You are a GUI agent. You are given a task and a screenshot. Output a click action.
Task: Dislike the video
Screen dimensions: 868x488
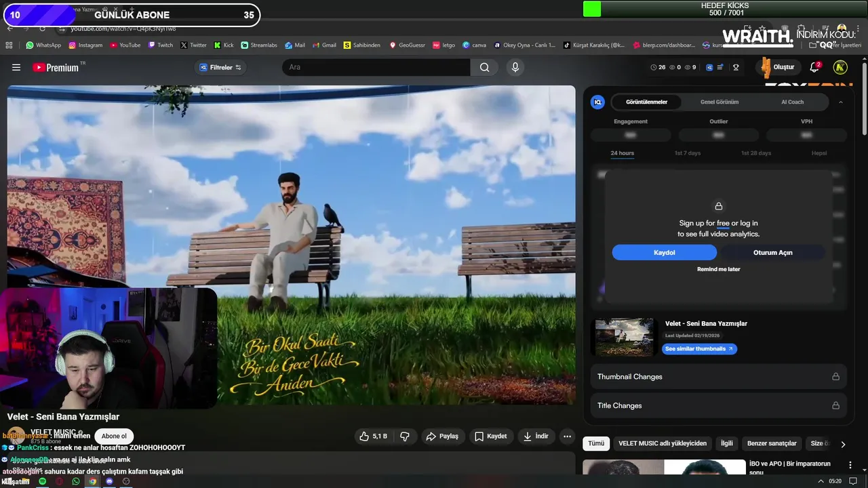(x=405, y=436)
